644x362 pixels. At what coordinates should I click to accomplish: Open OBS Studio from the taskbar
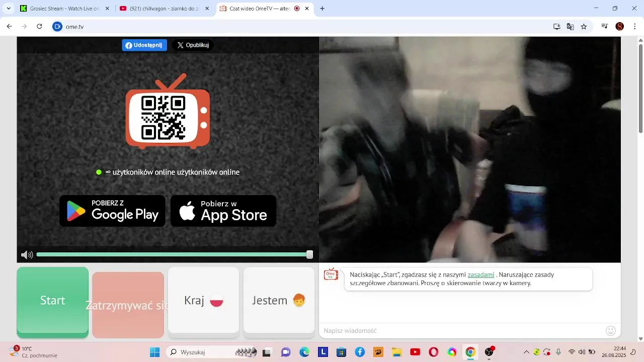(489, 352)
